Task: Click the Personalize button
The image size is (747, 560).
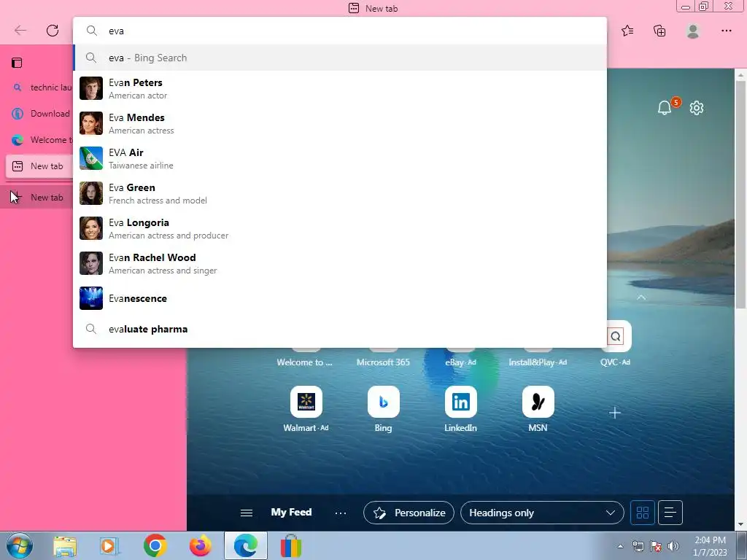Action: (x=409, y=513)
